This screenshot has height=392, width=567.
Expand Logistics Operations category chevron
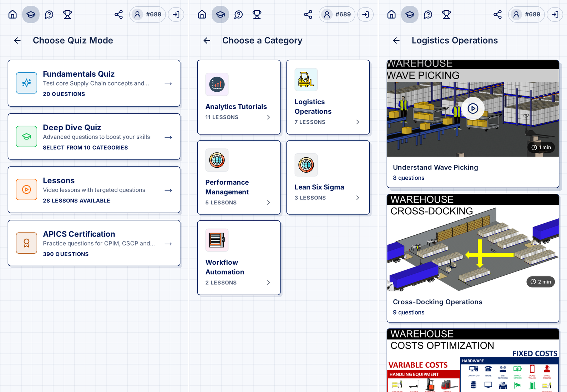tap(358, 122)
